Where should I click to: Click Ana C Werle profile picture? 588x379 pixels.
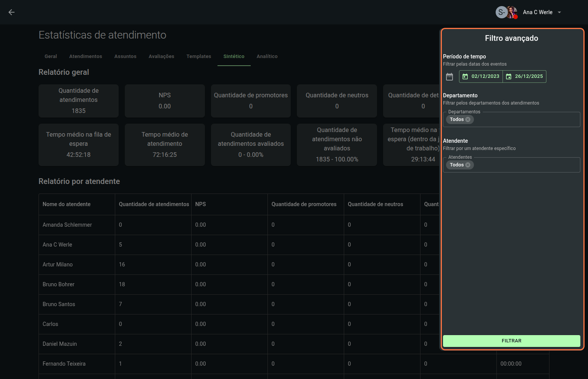[512, 12]
